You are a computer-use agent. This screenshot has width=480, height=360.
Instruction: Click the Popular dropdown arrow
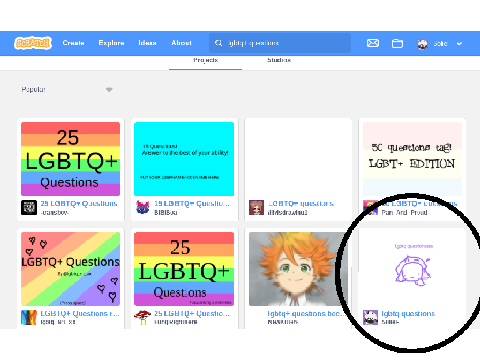pos(109,90)
